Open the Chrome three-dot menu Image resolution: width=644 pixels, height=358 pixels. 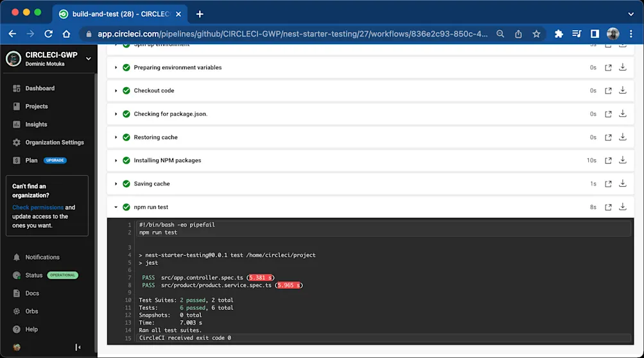tap(631, 34)
